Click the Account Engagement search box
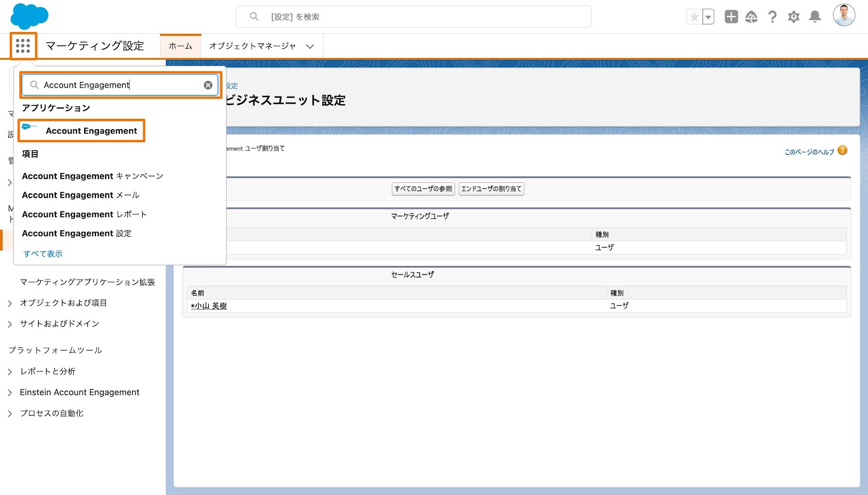 [120, 85]
